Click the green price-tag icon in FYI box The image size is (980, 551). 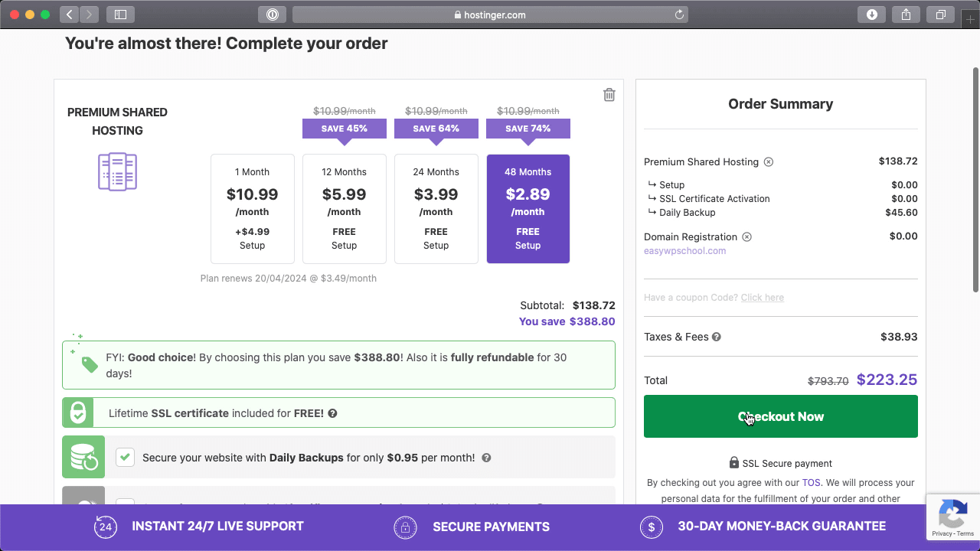pyautogui.click(x=90, y=364)
